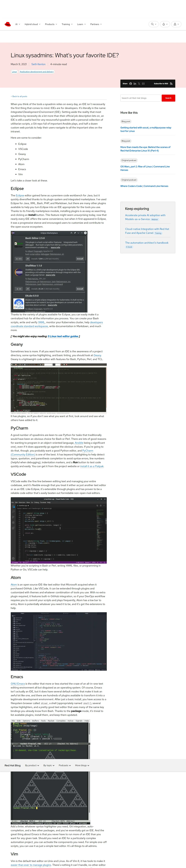Open the search icon in the header
This screenshot has height=868, width=186.
tap(154, 24)
